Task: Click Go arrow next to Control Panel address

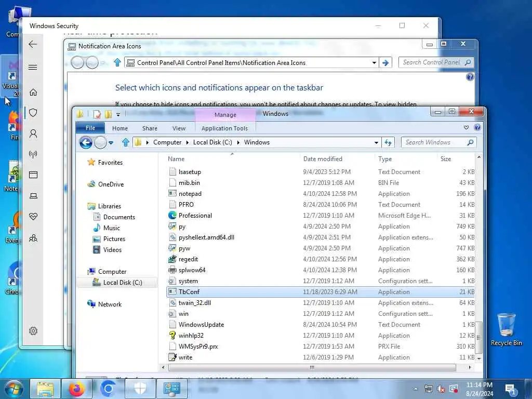Action: point(385,63)
